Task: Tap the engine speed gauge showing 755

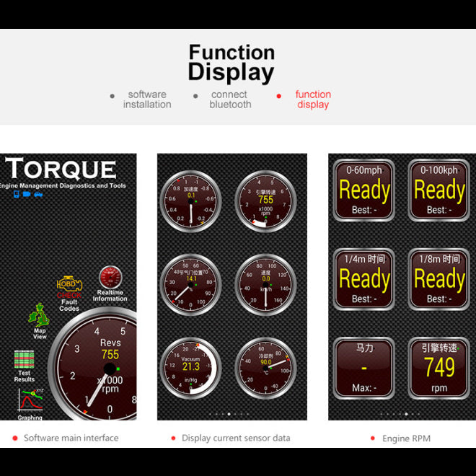Action: tap(265, 201)
